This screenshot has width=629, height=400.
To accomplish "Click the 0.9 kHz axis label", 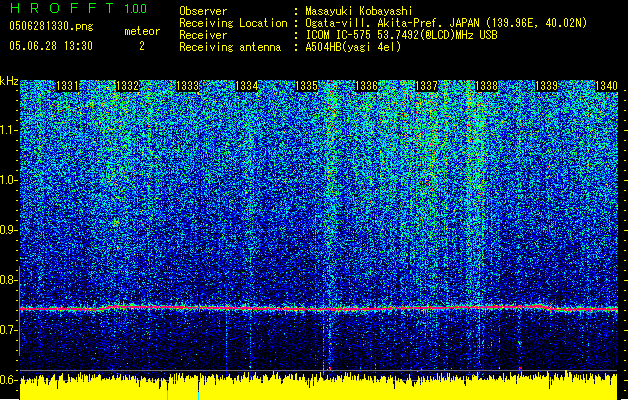I will point(9,230).
